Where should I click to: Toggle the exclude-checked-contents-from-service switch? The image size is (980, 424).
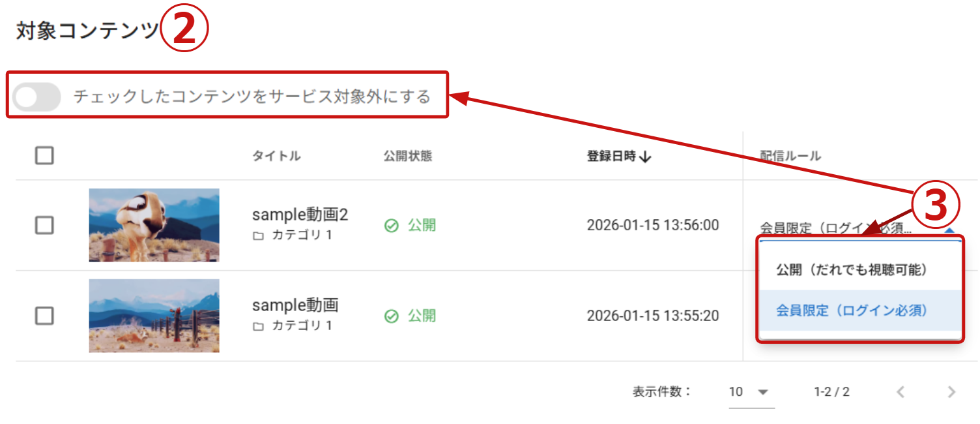coord(36,97)
